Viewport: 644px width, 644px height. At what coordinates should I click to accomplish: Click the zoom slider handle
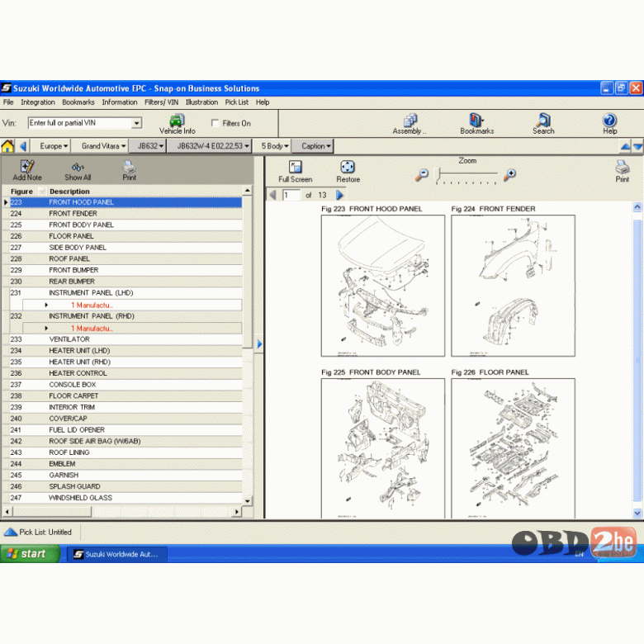pos(438,173)
